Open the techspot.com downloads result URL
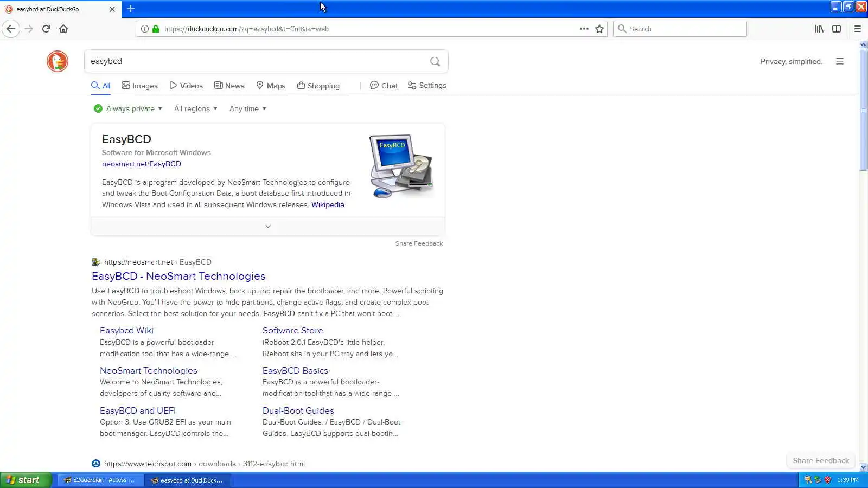This screenshot has height=488, width=868. click(205, 464)
